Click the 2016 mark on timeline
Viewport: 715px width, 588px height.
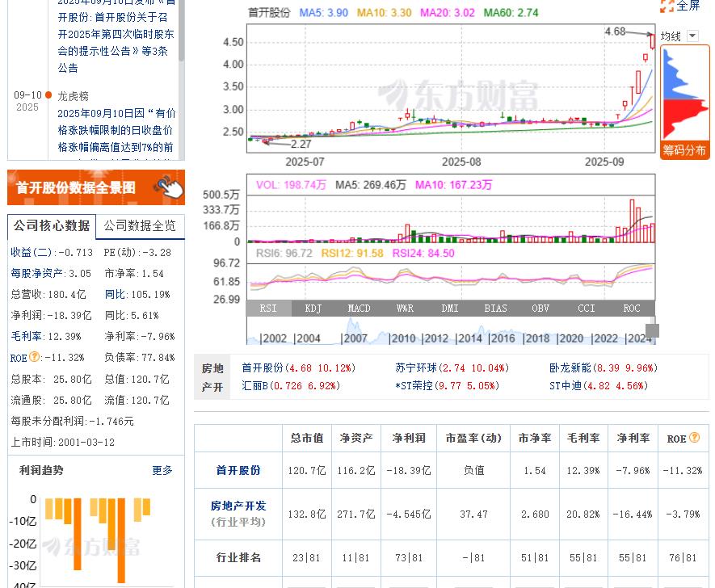502,338
